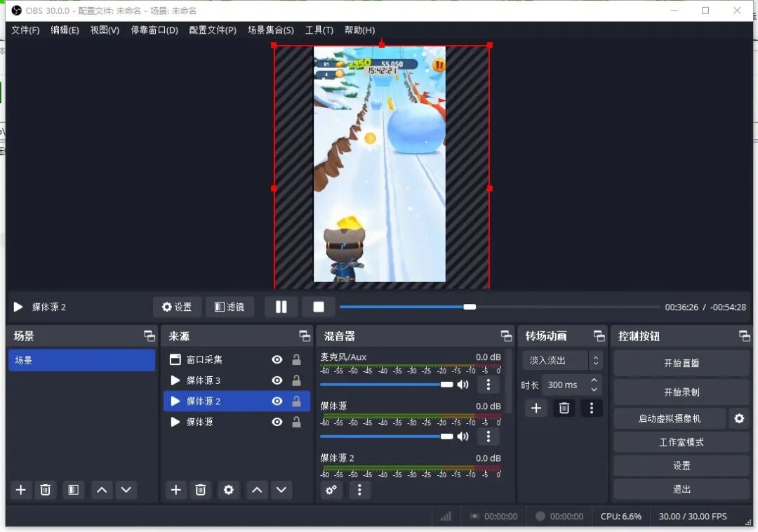This screenshot has width=758, height=532.
Task: Mute the 媒体源 mixer speaker icon
Action: coord(463,437)
